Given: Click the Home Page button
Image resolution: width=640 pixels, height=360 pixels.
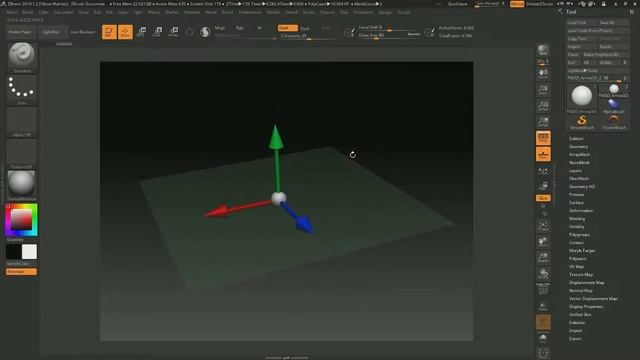Looking at the screenshot, I should coord(20,32).
